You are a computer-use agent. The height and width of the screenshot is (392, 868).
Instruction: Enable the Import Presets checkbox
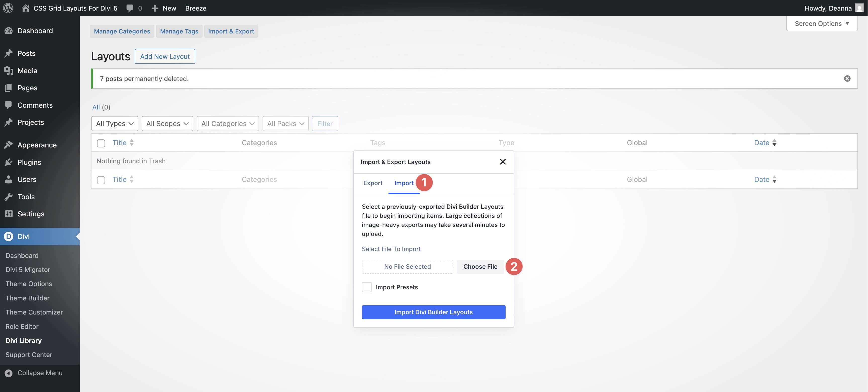pyautogui.click(x=367, y=287)
